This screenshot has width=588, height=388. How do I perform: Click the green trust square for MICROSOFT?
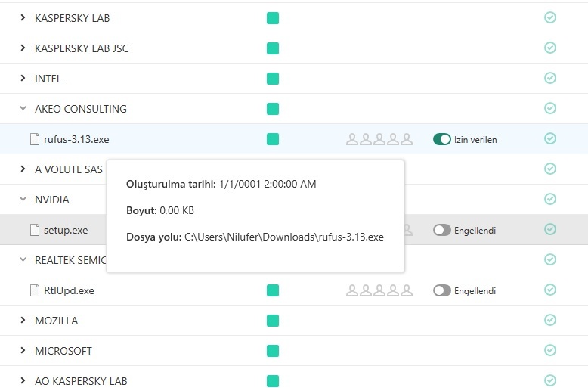point(273,351)
